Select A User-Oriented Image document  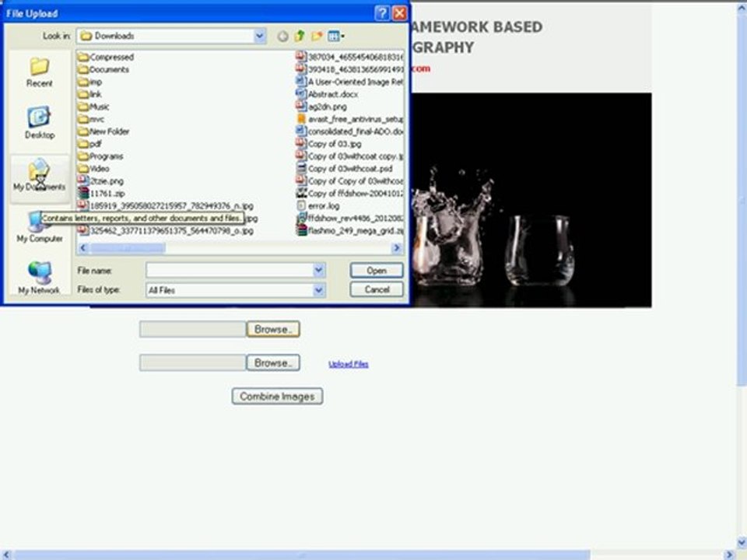349,82
